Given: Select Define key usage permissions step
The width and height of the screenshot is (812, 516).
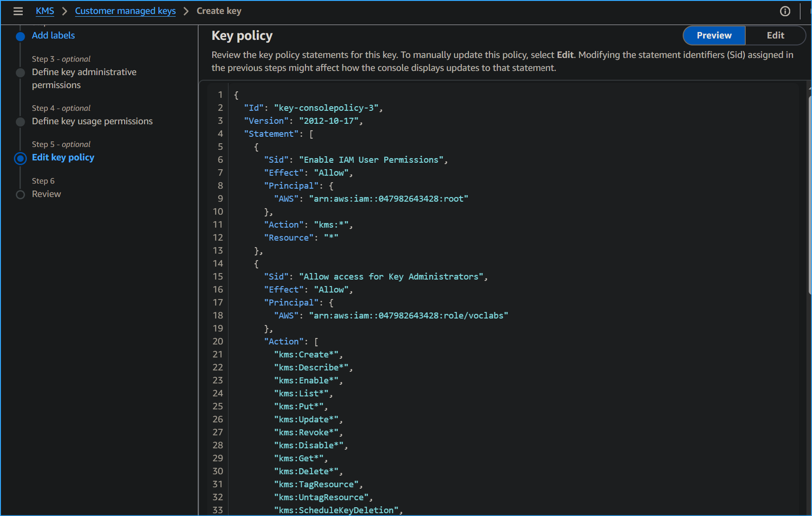Looking at the screenshot, I should point(92,121).
